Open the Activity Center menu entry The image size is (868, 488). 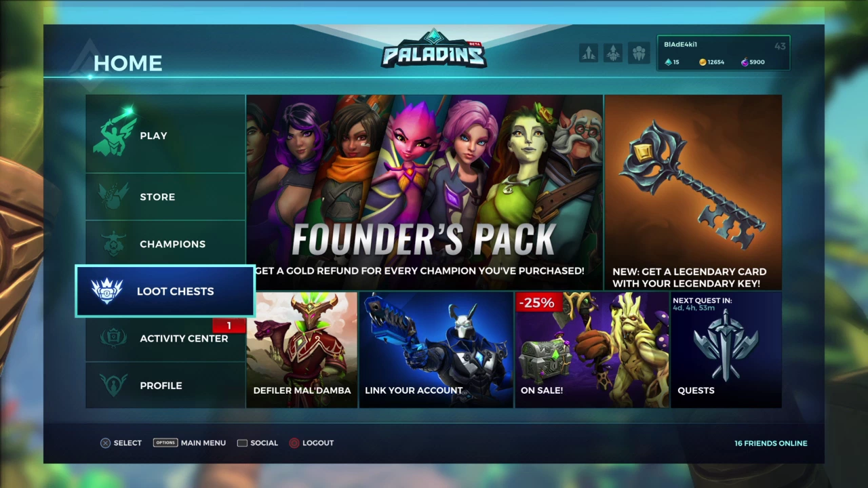[165, 338]
